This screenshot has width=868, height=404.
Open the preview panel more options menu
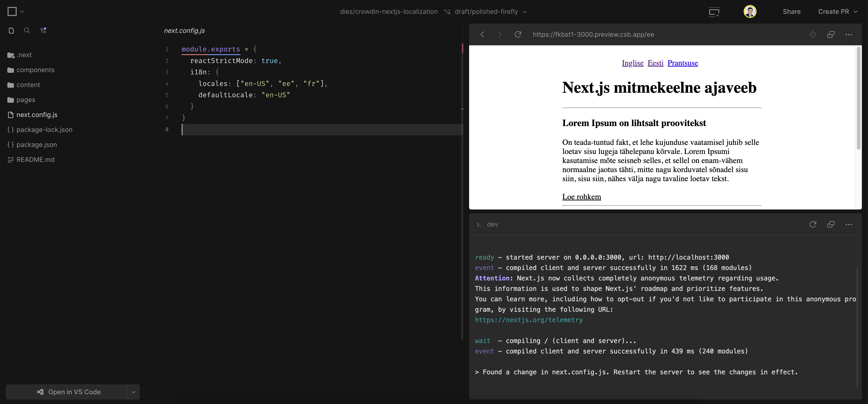(x=849, y=34)
